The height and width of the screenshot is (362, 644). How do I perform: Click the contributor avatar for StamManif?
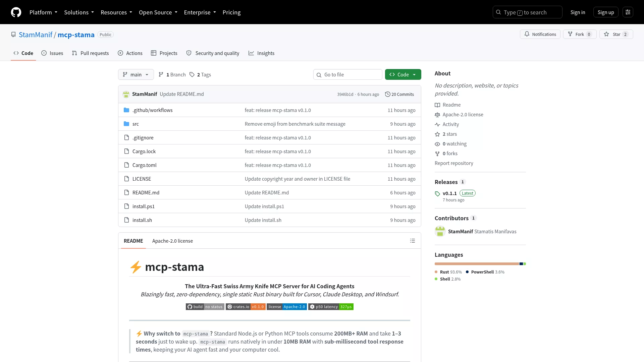point(440,231)
